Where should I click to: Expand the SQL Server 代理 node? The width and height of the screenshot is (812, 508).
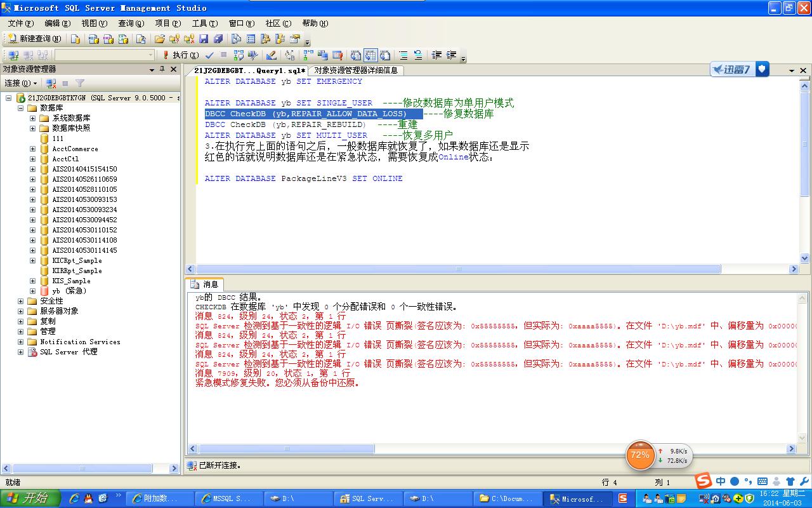pyautogui.click(x=21, y=352)
